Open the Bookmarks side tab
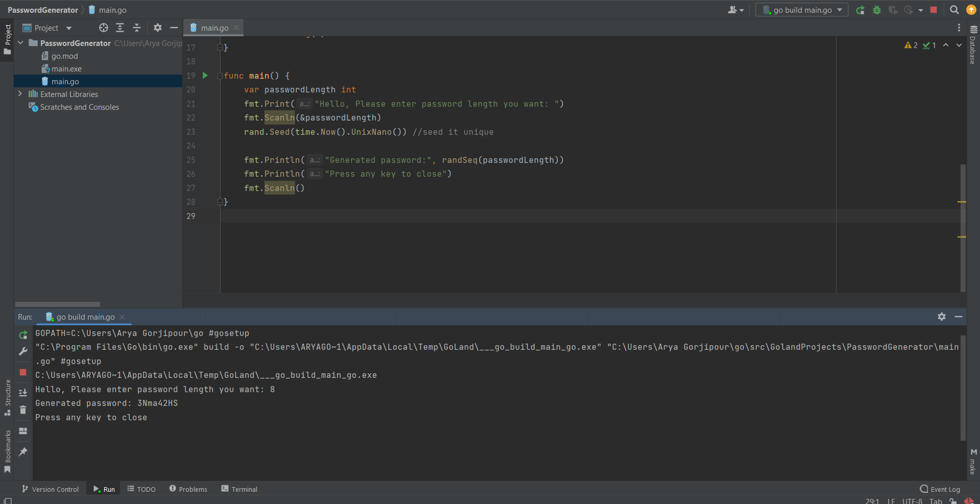Screen dimensions: 980x504 coord(7,451)
